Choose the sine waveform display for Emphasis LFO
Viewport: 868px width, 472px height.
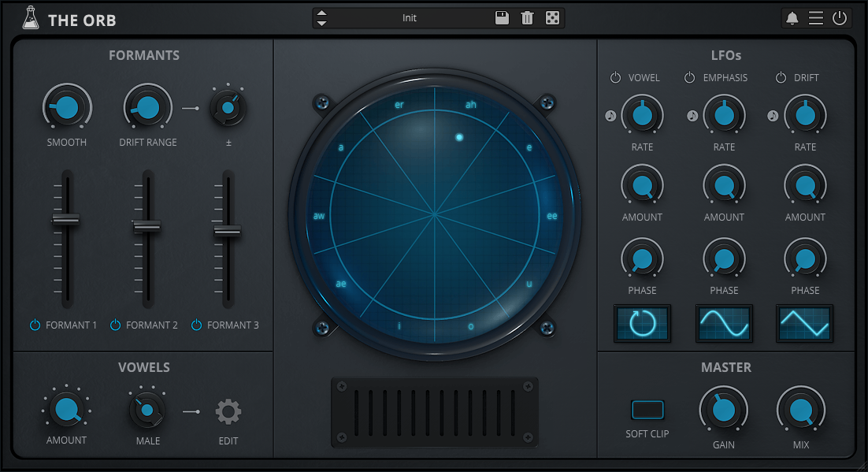[x=724, y=323]
